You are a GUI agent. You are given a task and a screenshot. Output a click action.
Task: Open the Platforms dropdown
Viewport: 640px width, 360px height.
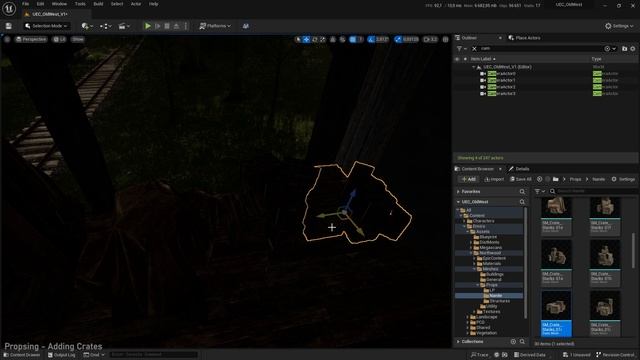(215, 26)
